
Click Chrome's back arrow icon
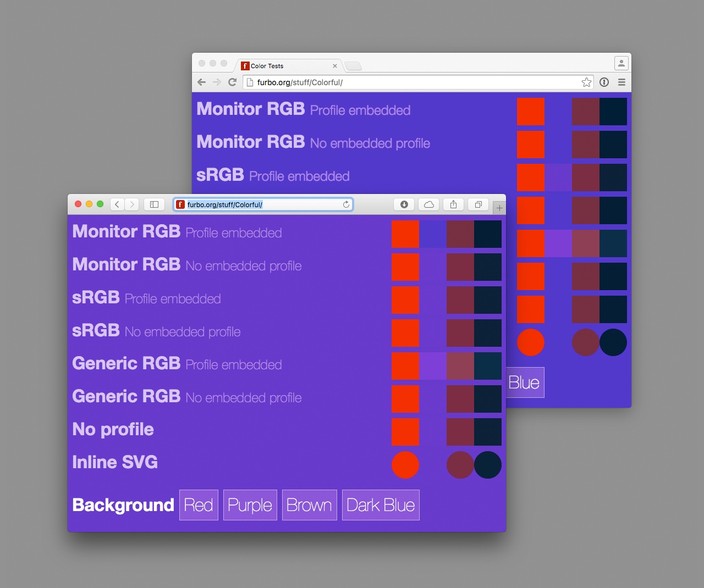(x=201, y=82)
